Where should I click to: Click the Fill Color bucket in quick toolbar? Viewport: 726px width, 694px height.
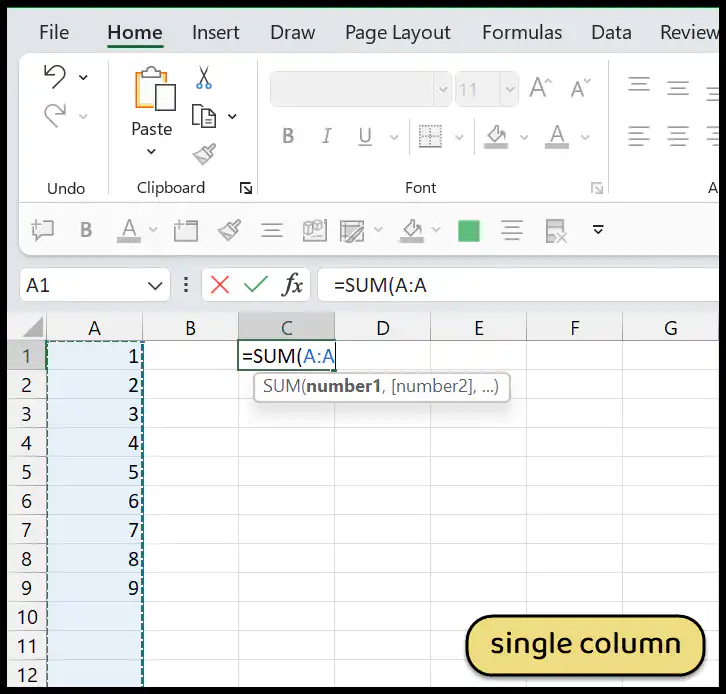pyautogui.click(x=412, y=231)
